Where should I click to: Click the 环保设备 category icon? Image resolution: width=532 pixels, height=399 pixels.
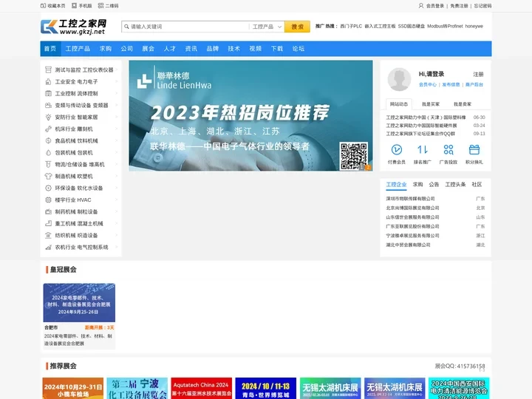tap(48, 188)
